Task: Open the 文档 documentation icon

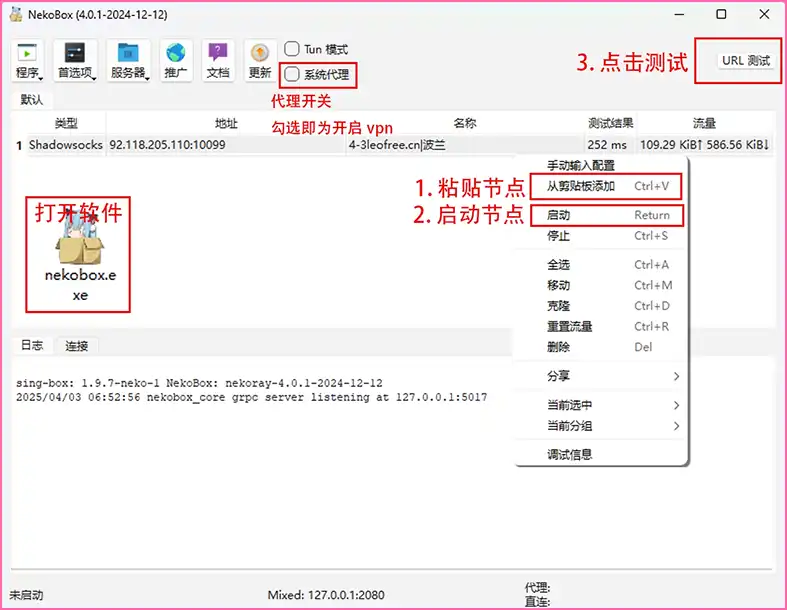Action: [218, 61]
